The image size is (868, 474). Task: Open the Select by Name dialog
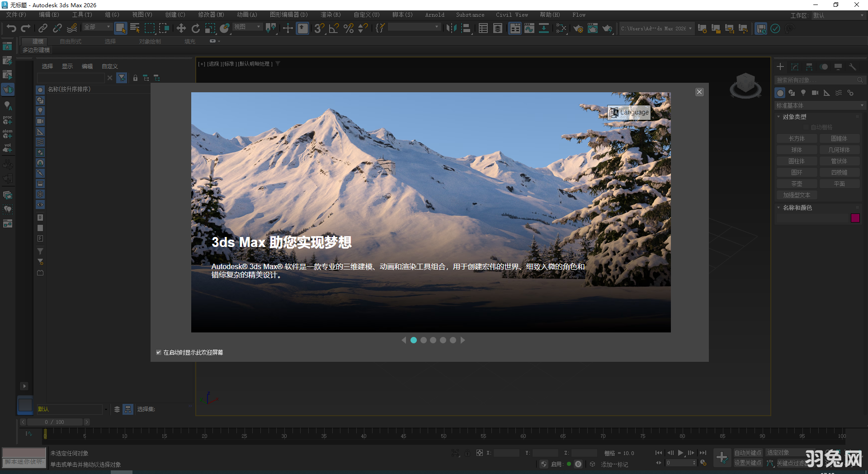(134, 28)
